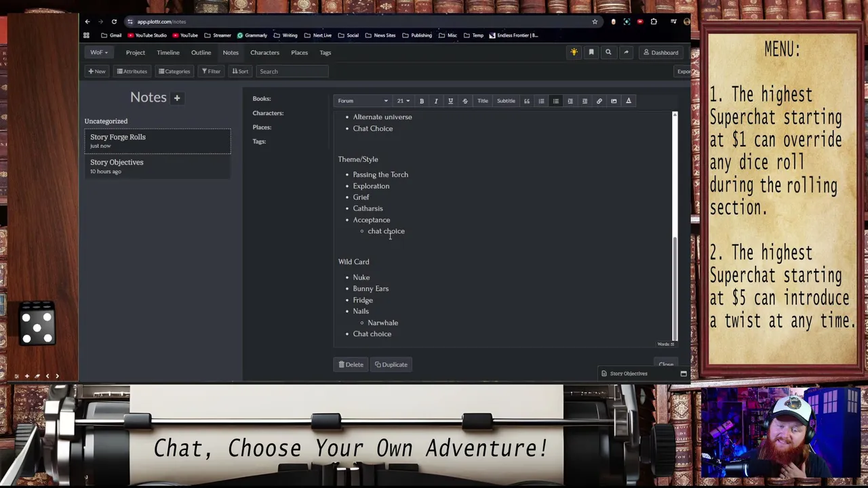Click the bookmark icon in the navbar
The height and width of the screenshot is (488, 868).
[x=591, y=52]
